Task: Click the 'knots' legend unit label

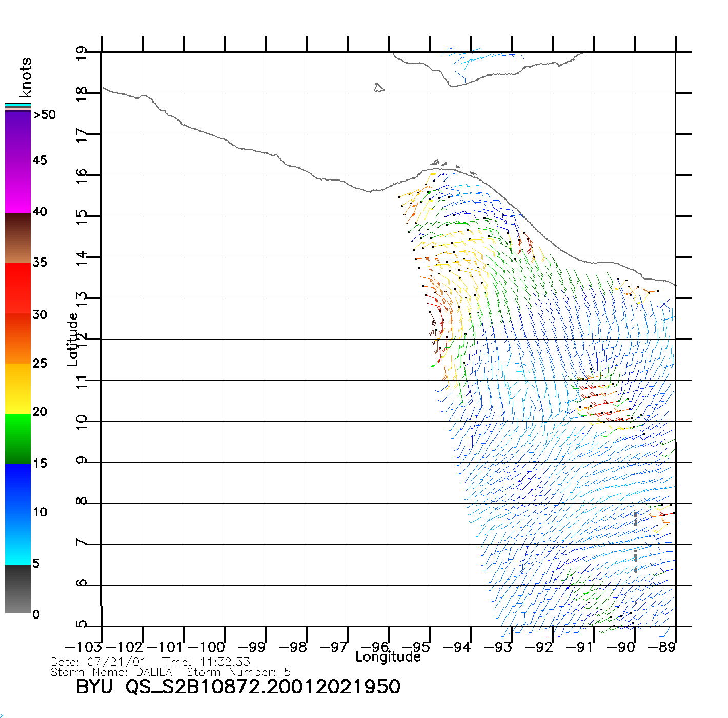Action: tap(26, 78)
